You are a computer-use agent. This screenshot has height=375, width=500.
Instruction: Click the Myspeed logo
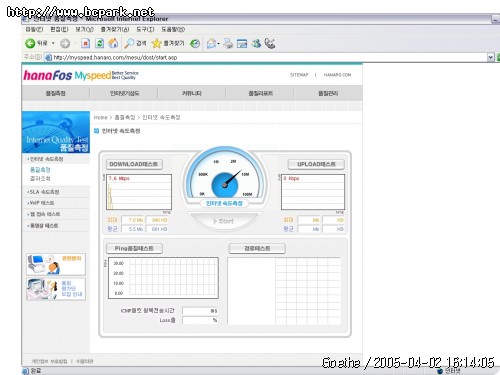(93, 76)
